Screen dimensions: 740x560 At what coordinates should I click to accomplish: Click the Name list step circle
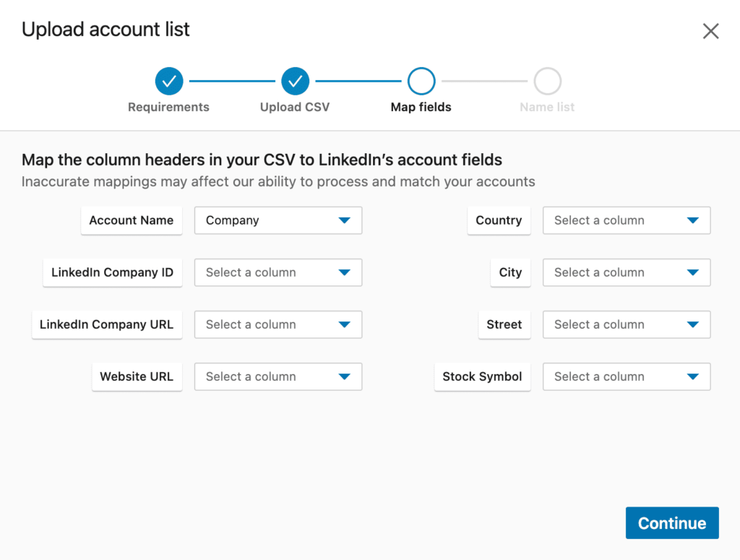pyautogui.click(x=547, y=81)
